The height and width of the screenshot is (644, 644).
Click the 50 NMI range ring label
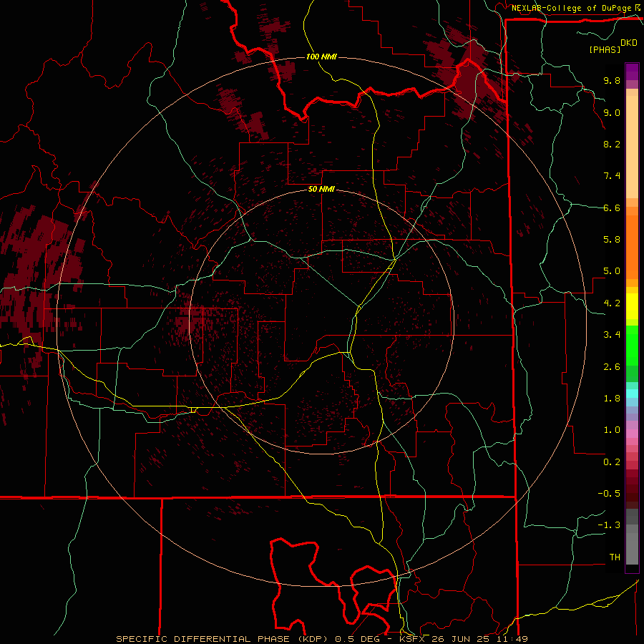pos(321,189)
